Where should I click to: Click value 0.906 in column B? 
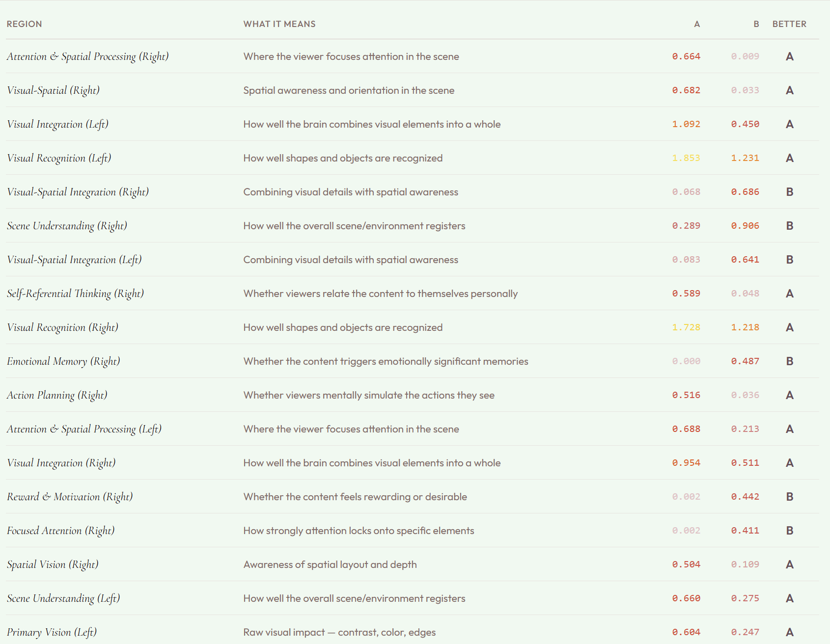745,226
